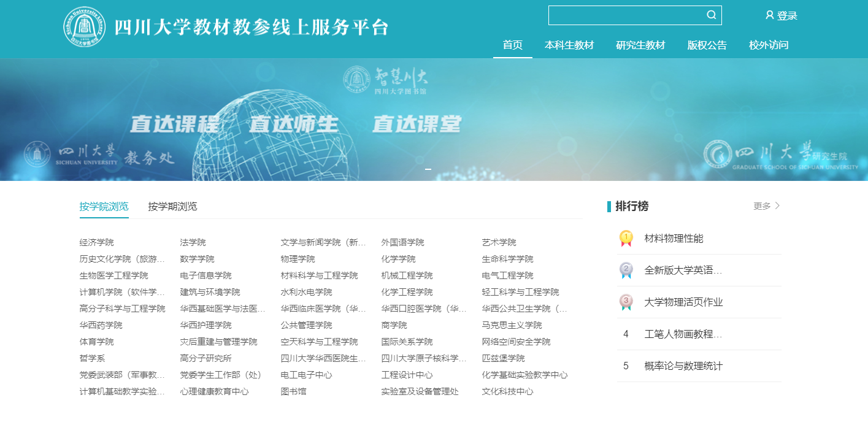Open the 登录 login link
The image size is (868, 422).
(x=787, y=16)
